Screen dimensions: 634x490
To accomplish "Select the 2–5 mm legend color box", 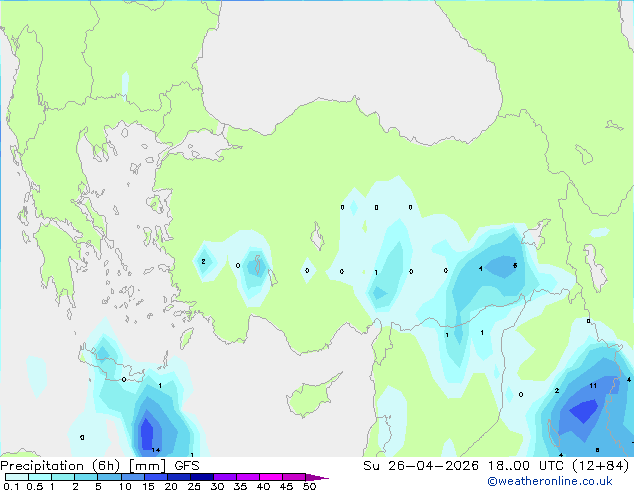I will point(86,477).
